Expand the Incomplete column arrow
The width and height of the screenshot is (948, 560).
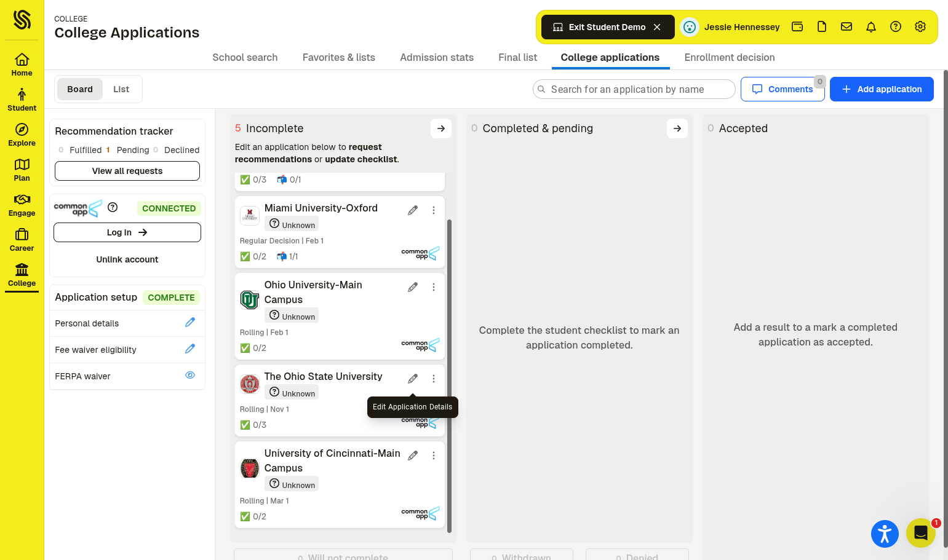point(441,128)
